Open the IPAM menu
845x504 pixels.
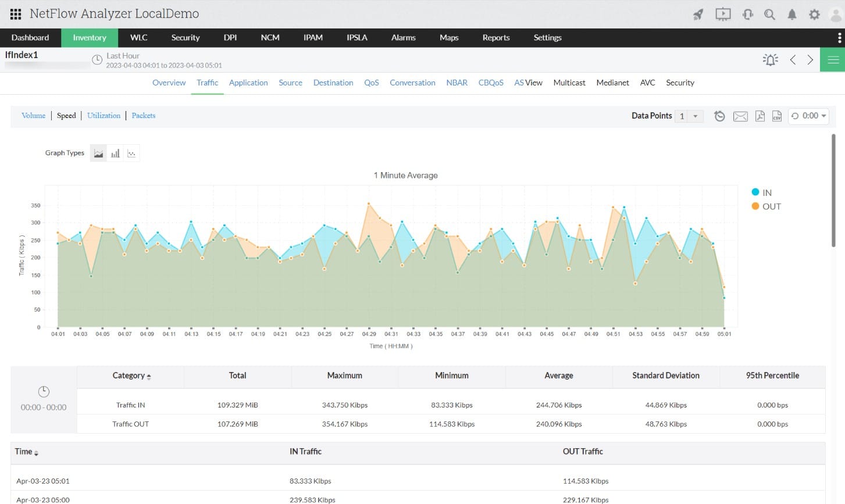point(313,38)
